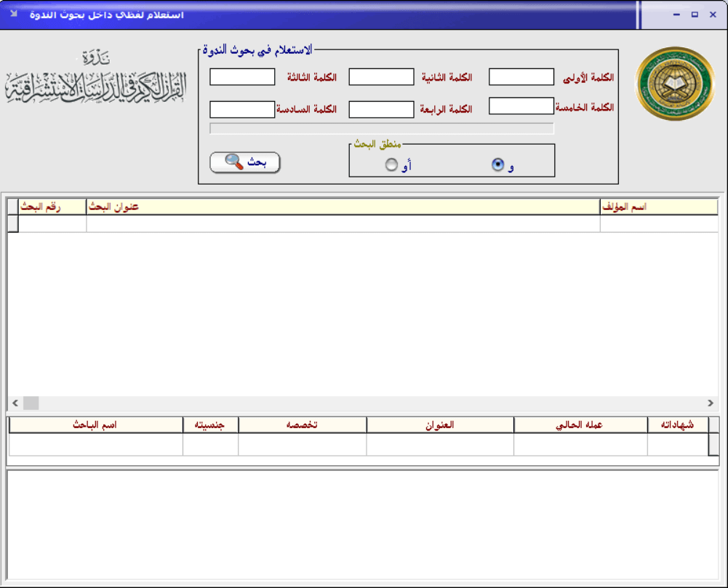Click the results grid scroll left arrow
The height and width of the screenshot is (588, 728).
click(x=15, y=403)
